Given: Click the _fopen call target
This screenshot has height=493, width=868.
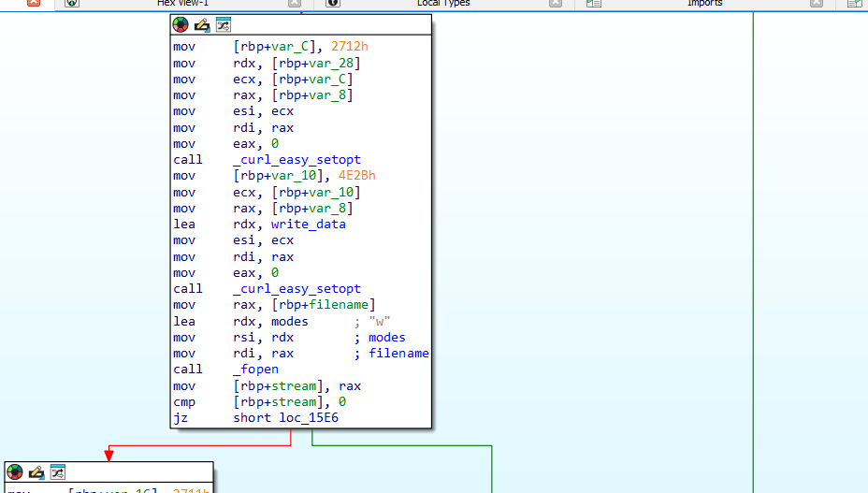Looking at the screenshot, I should pos(255,370).
